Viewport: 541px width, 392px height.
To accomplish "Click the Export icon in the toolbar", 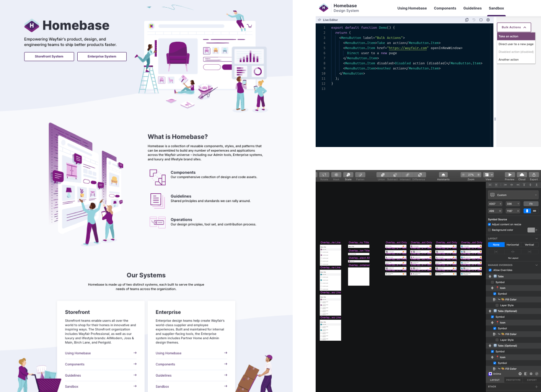I will (x=534, y=175).
